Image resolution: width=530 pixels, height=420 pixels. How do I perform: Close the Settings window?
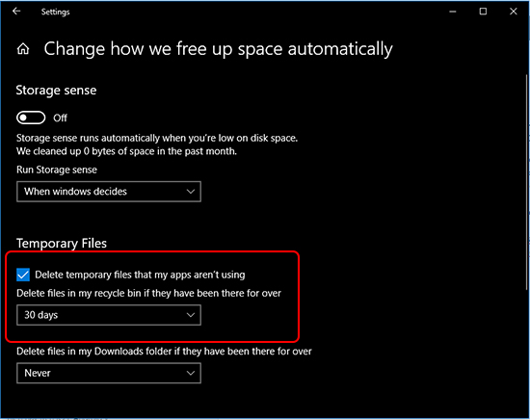coord(513,12)
